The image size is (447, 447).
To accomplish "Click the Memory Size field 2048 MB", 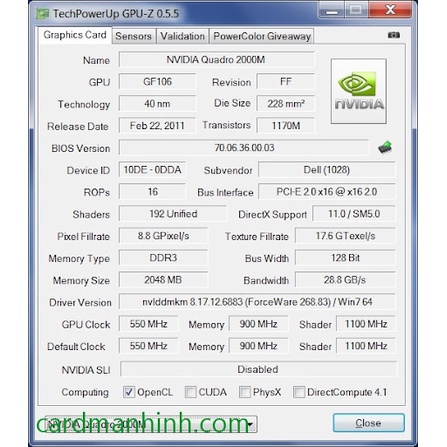I will click(x=163, y=280).
